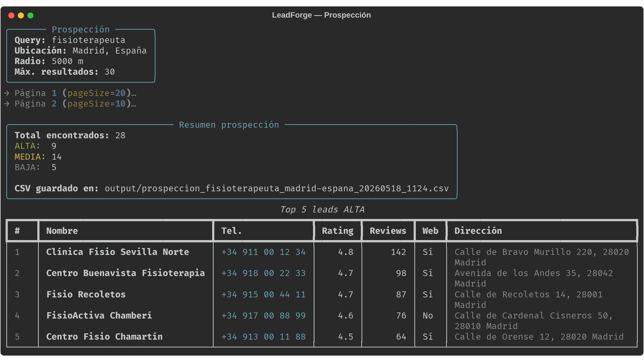Viewport: 644px width, 362px height.
Task: Click the Query value fisioterapeuta
Action: 89,40
